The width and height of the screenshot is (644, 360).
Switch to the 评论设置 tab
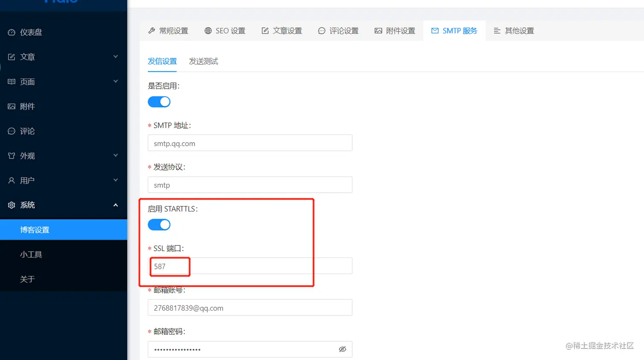click(x=338, y=31)
